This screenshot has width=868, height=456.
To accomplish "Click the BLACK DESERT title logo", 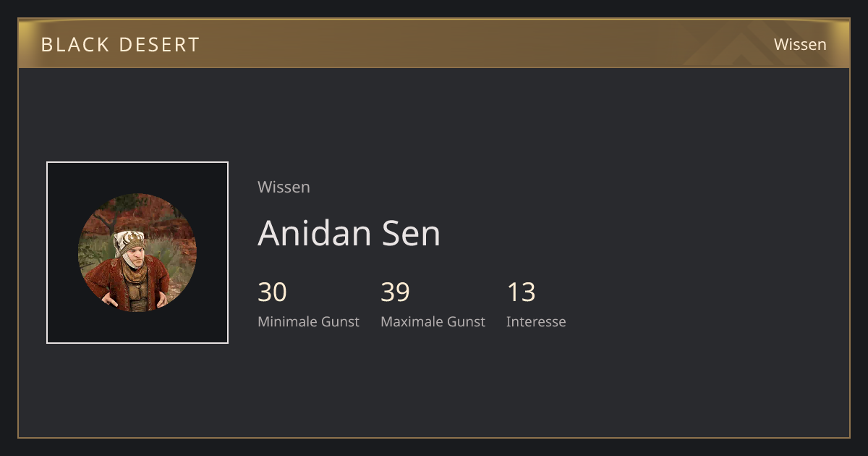I will coord(120,44).
